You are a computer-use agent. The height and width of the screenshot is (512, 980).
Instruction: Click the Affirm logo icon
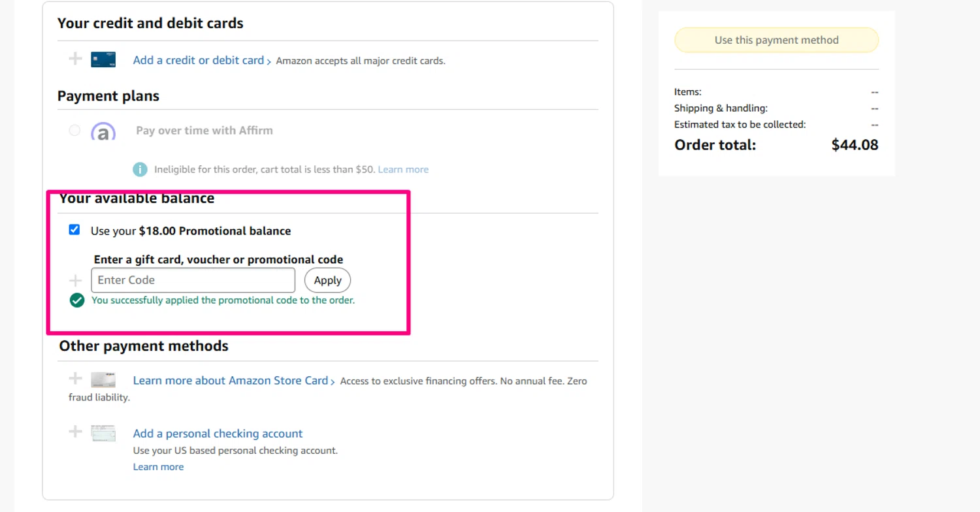(x=103, y=131)
